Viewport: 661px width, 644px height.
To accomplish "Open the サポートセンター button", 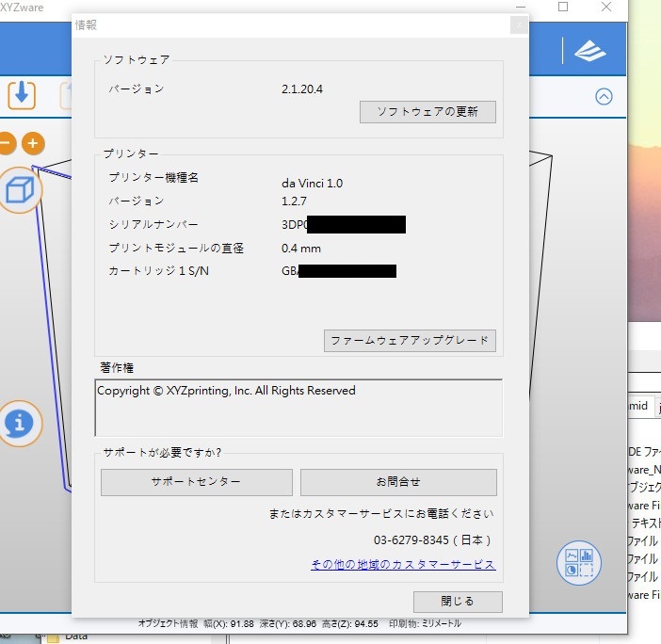I will pos(196,482).
